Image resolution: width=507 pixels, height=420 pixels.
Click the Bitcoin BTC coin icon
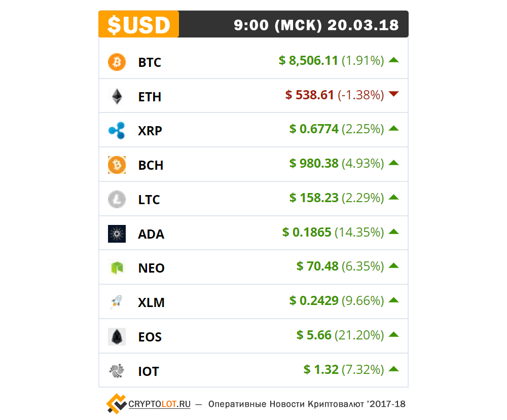coord(117,62)
